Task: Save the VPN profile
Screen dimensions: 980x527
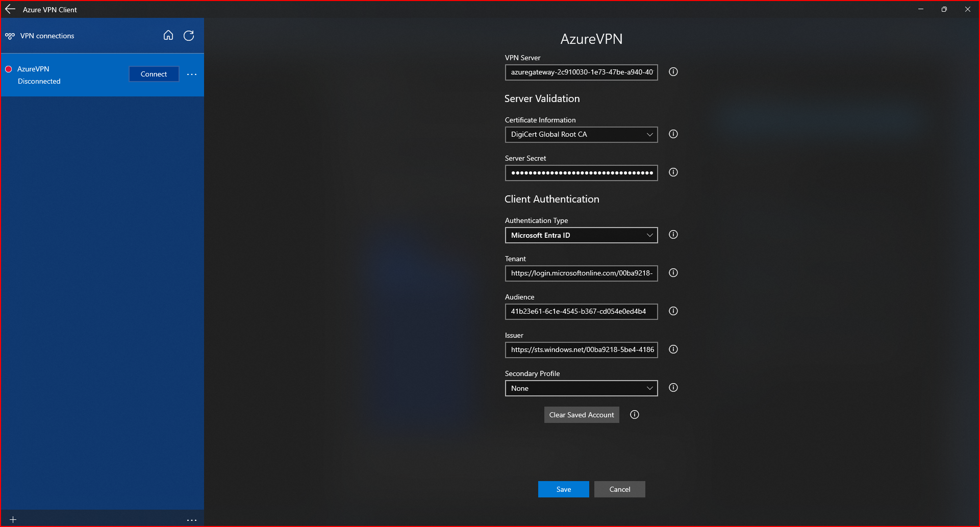Action: click(x=563, y=489)
